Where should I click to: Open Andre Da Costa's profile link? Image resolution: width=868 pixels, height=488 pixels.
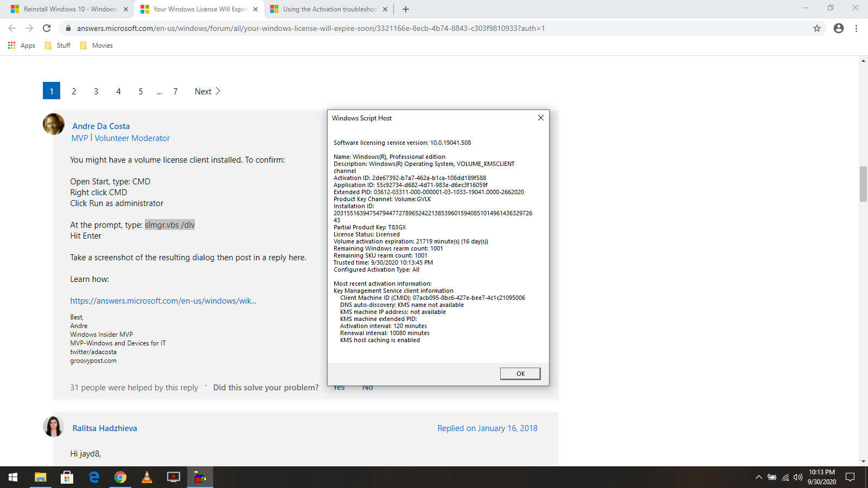pyautogui.click(x=101, y=126)
